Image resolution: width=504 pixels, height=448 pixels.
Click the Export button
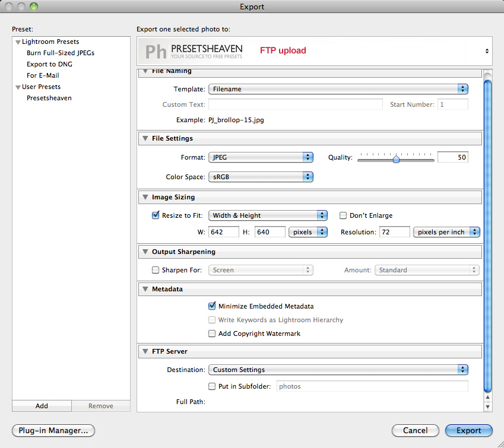[x=468, y=430]
